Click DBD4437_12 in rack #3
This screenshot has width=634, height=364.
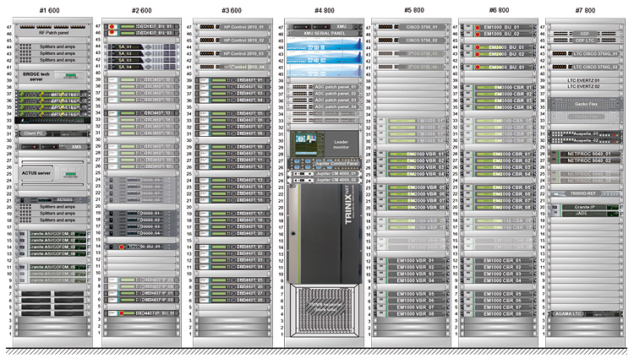(233, 167)
